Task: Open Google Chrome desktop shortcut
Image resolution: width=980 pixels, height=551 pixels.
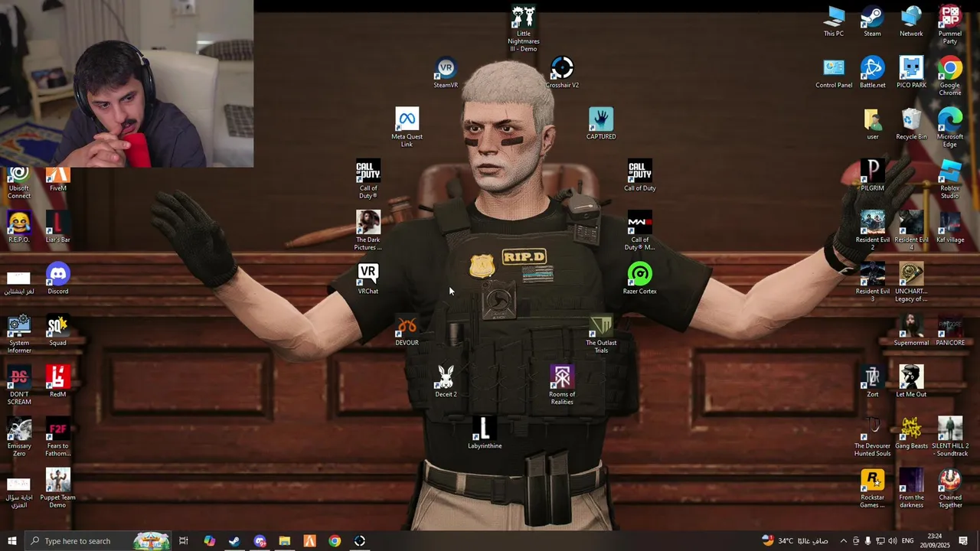Action: pyautogui.click(x=950, y=77)
